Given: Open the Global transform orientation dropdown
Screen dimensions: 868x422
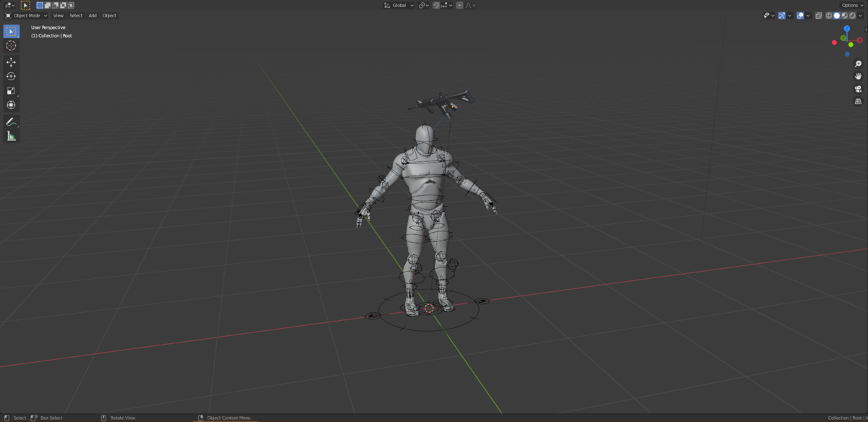Looking at the screenshot, I should (399, 5).
